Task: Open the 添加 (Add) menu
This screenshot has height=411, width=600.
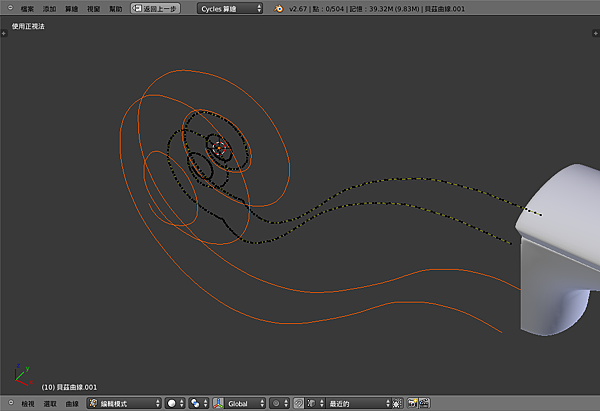Action: click(x=49, y=8)
